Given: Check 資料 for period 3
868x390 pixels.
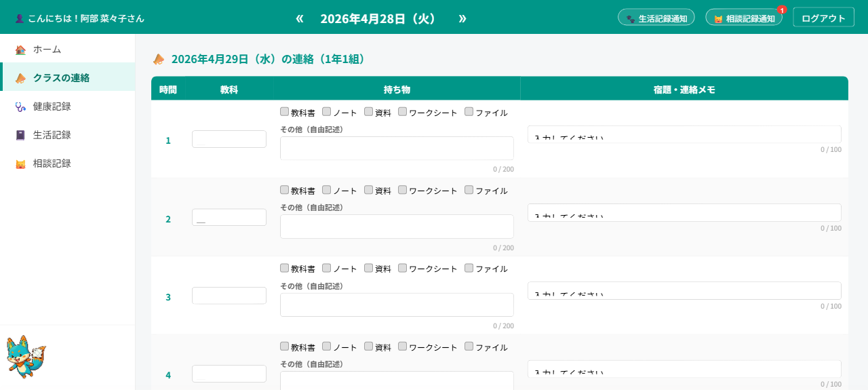Looking at the screenshot, I should pyautogui.click(x=369, y=268).
